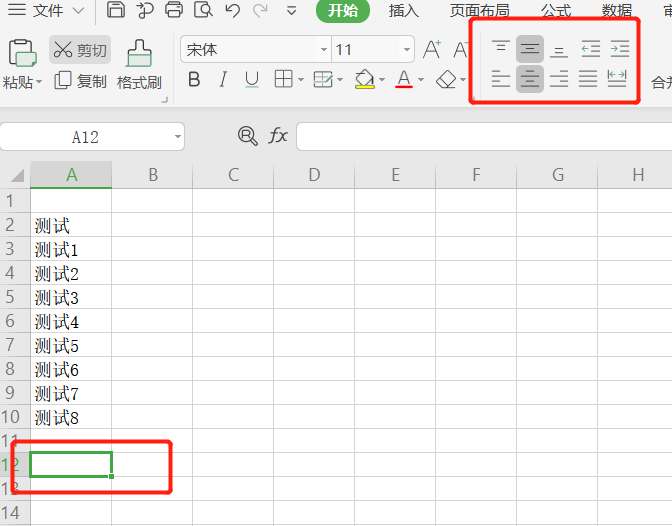
Task: Click the cell borders icon
Action: (283, 79)
